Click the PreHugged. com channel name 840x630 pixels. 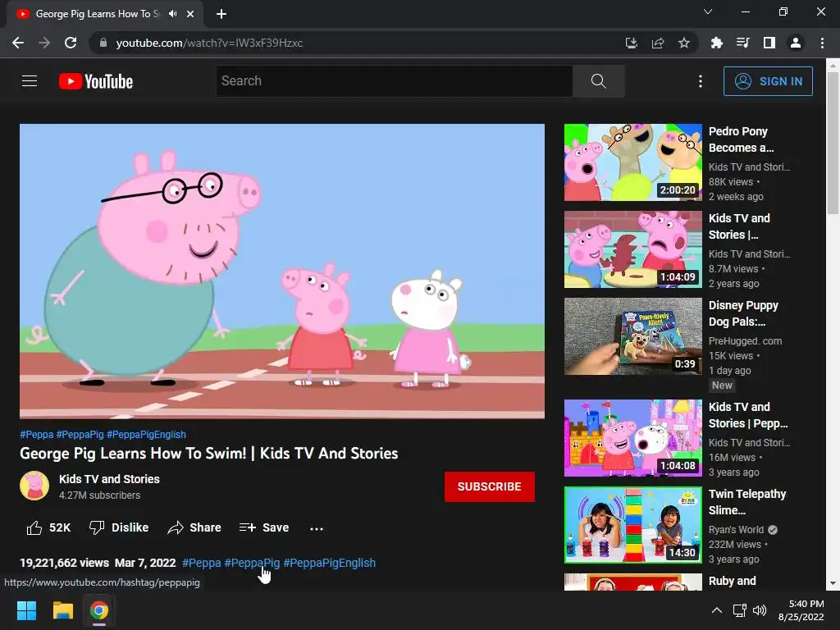tap(745, 341)
